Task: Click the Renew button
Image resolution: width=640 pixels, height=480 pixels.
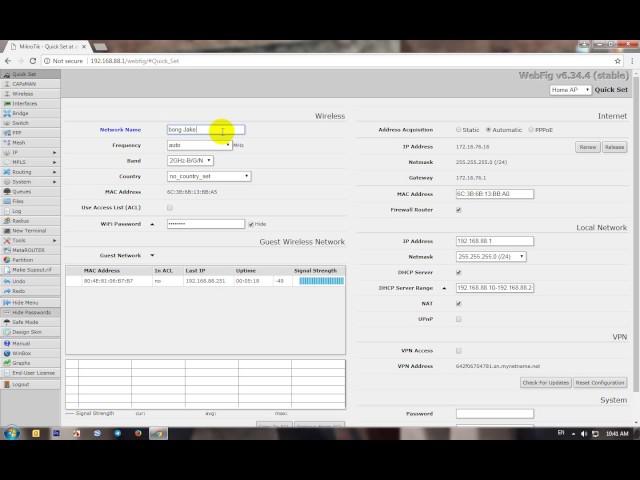Action: tap(588, 147)
